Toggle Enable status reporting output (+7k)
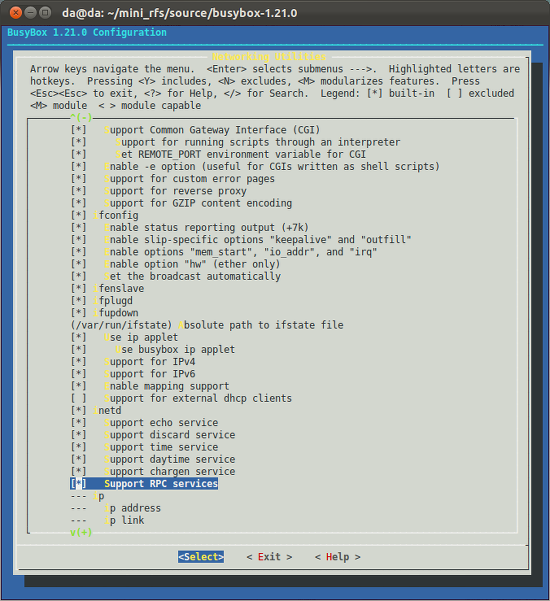The width and height of the screenshot is (550, 601). (x=79, y=228)
